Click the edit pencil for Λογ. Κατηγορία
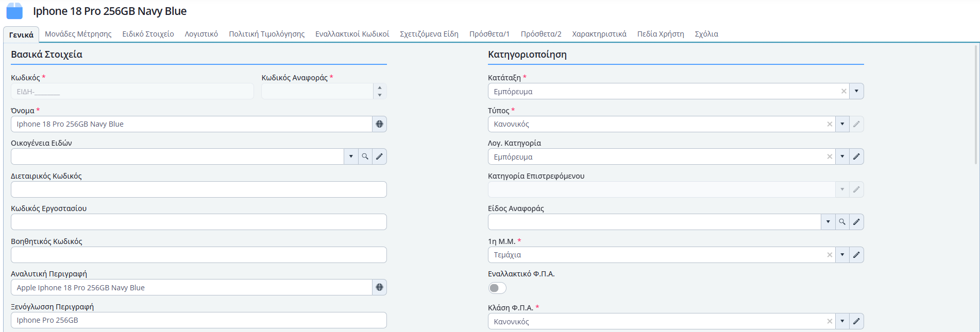Image resolution: width=980 pixels, height=332 pixels. [x=856, y=156]
